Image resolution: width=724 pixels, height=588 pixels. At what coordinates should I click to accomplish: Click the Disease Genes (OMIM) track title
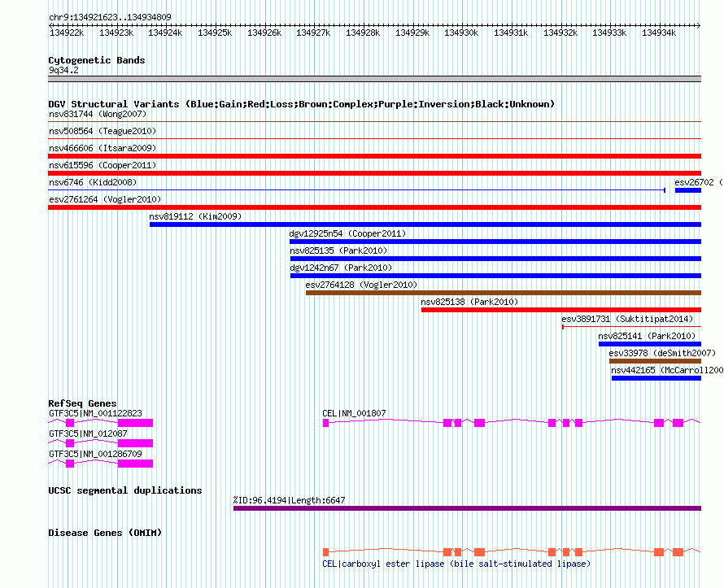[x=105, y=533]
